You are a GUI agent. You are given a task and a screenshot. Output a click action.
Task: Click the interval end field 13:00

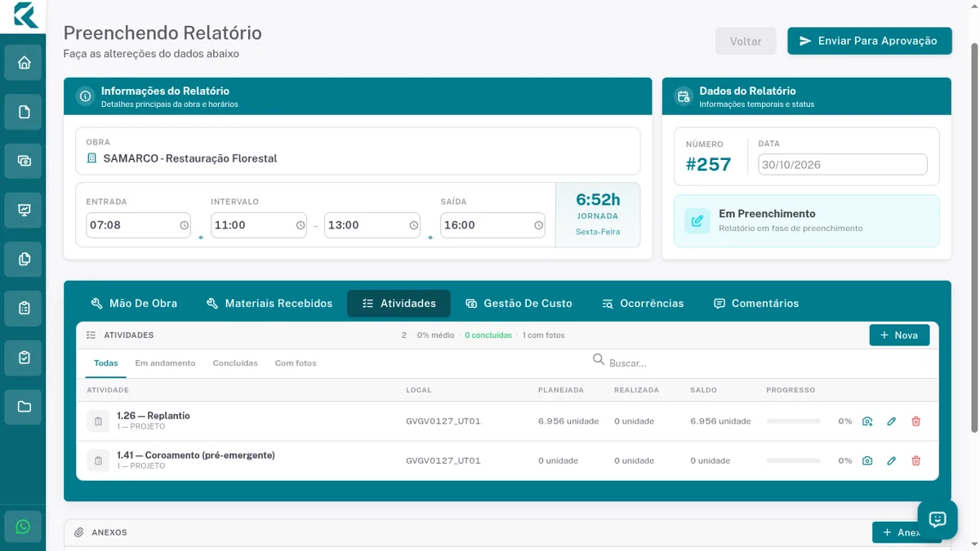click(x=372, y=225)
